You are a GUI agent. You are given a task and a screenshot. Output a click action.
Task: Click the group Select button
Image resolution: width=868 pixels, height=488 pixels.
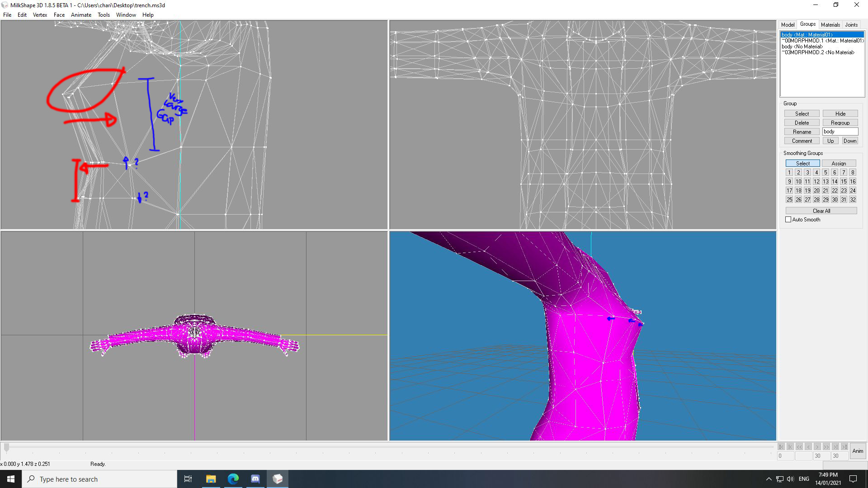click(802, 114)
